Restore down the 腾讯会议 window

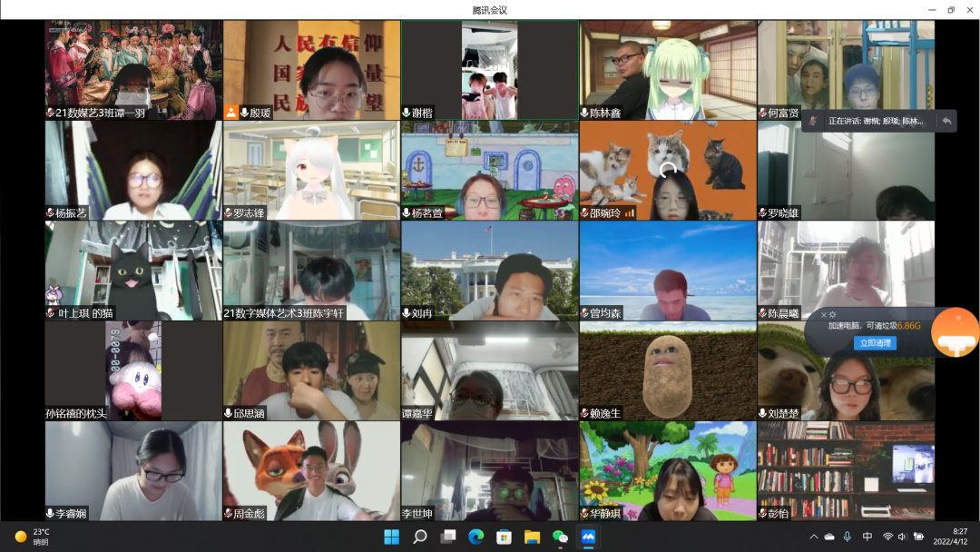pyautogui.click(x=950, y=10)
